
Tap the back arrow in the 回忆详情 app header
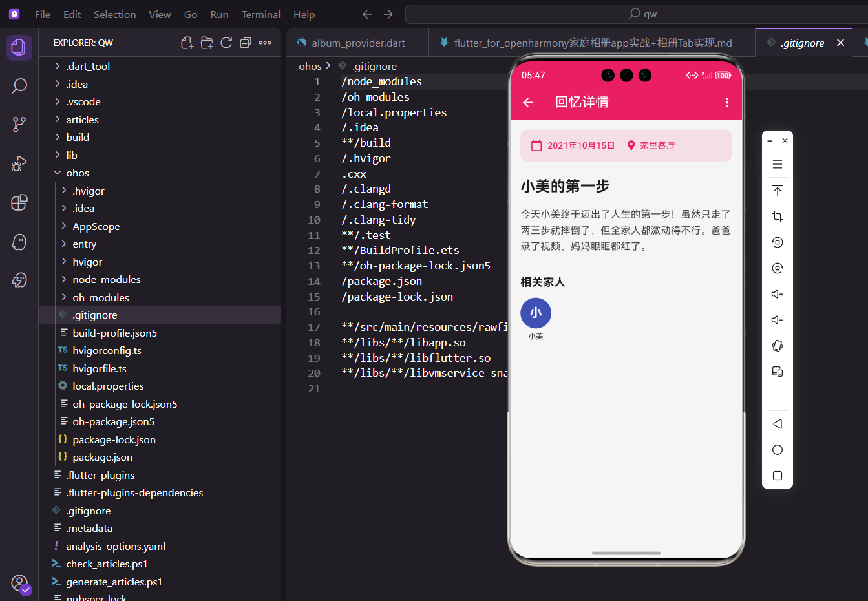coord(527,102)
